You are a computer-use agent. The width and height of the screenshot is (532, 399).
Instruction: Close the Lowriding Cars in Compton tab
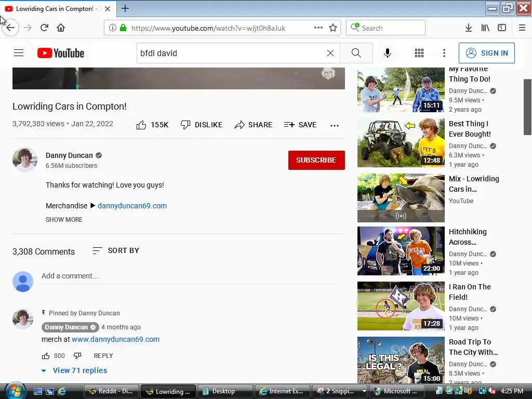tap(108, 9)
